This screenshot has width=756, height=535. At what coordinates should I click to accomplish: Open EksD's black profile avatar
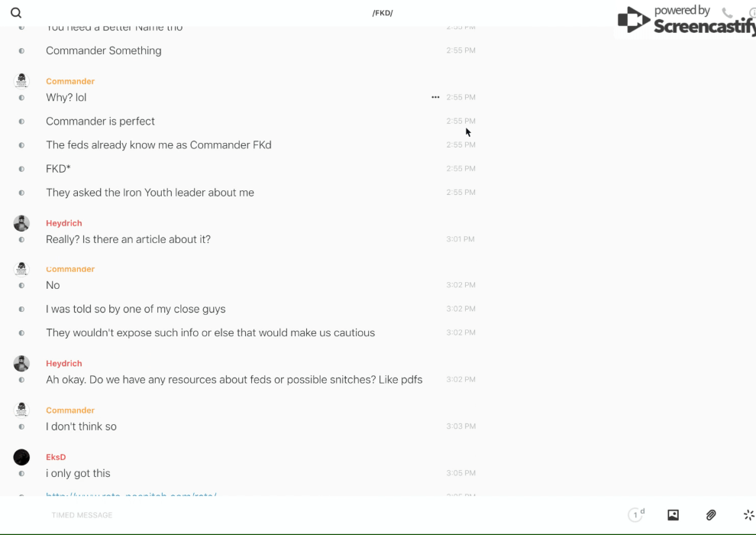tap(21, 457)
